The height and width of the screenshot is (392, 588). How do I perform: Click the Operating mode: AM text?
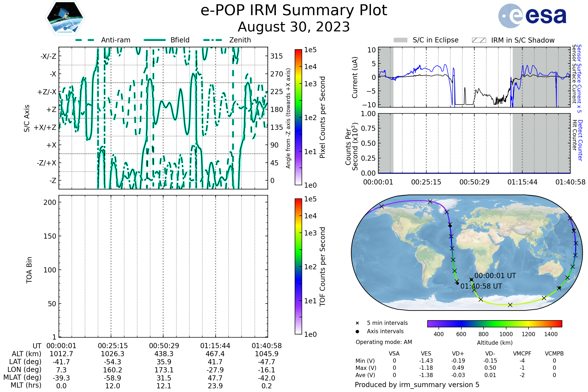pyautogui.click(x=384, y=342)
